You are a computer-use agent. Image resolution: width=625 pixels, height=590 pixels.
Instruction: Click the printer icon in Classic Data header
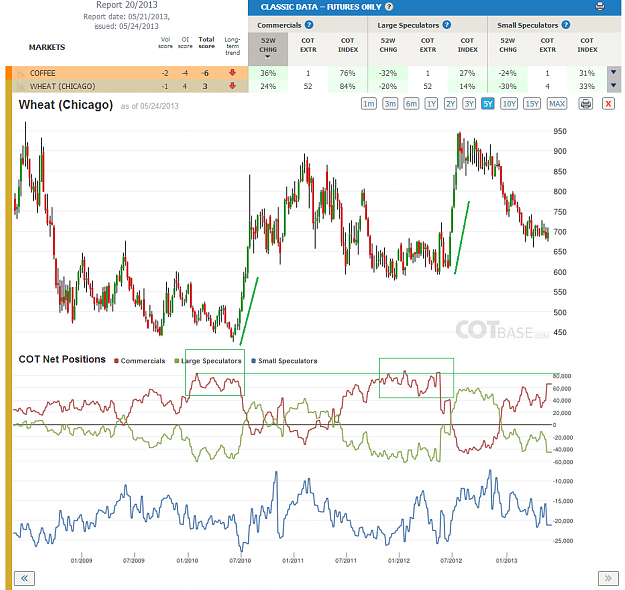(x=599, y=7)
